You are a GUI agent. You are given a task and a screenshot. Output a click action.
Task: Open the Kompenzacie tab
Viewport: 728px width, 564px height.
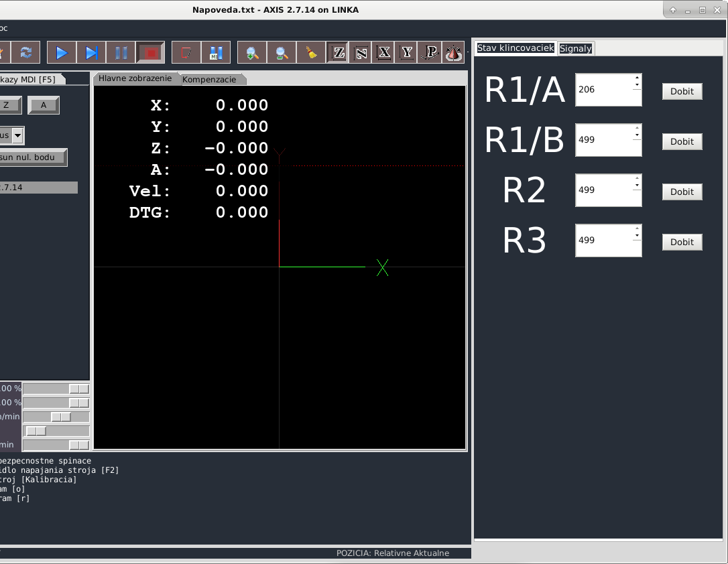tap(209, 79)
